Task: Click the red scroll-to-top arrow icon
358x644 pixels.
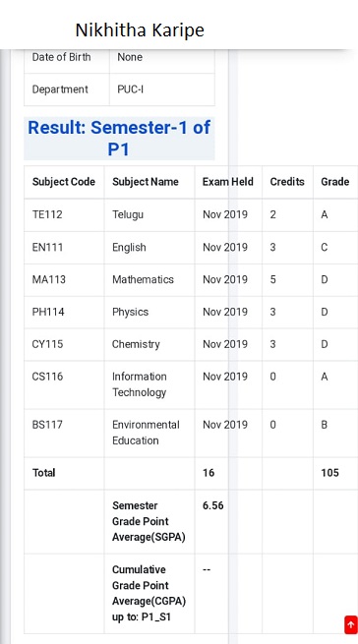Action: pyautogui.click(x=350, y=624)
